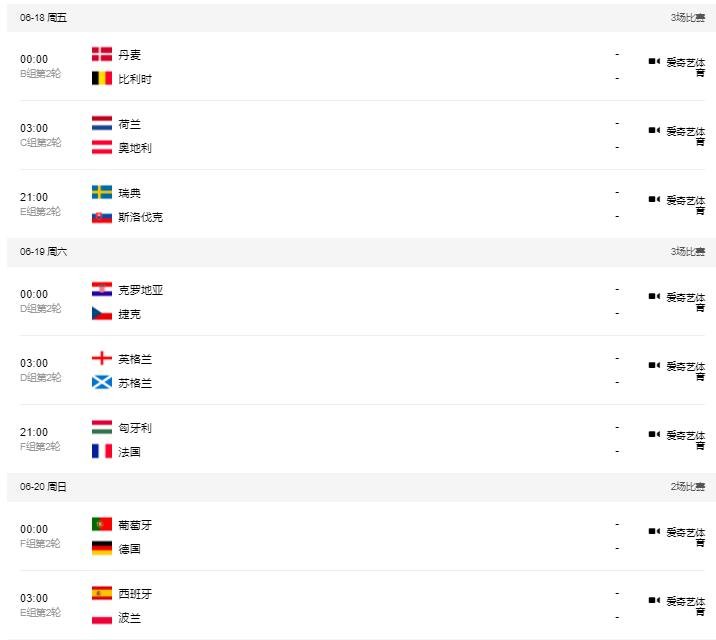Click the 2场比赛 count for 06-20
The width and height of the screenshot is (716, 640).
(x=687, y=487)
